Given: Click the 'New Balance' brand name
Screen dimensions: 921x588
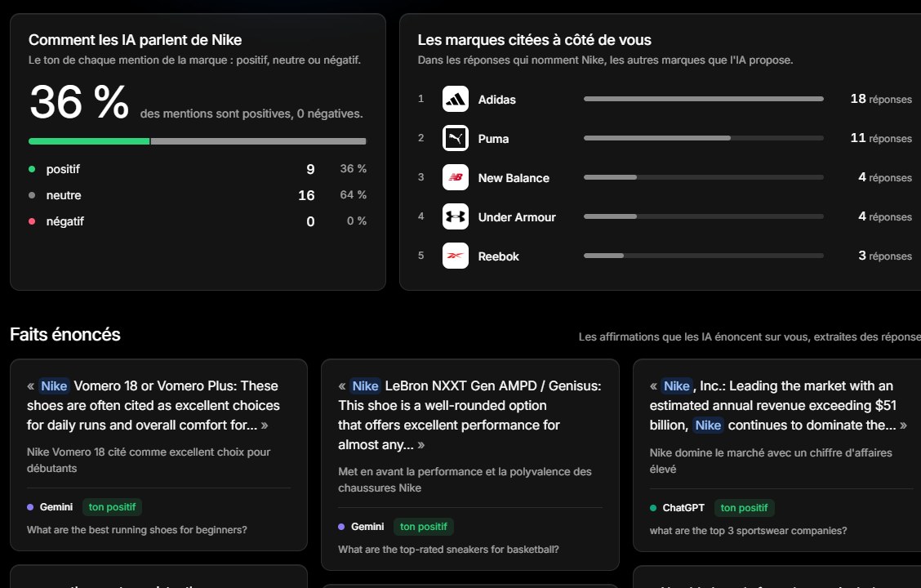Looking at the screenshot, I should [514, 178].
